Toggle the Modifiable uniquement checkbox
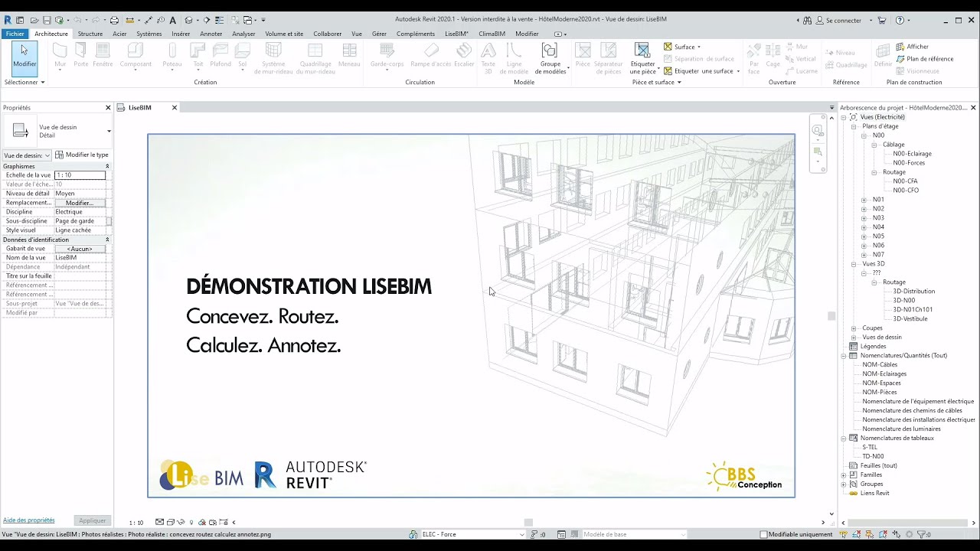The image size is (980, 551). [763, 534]
